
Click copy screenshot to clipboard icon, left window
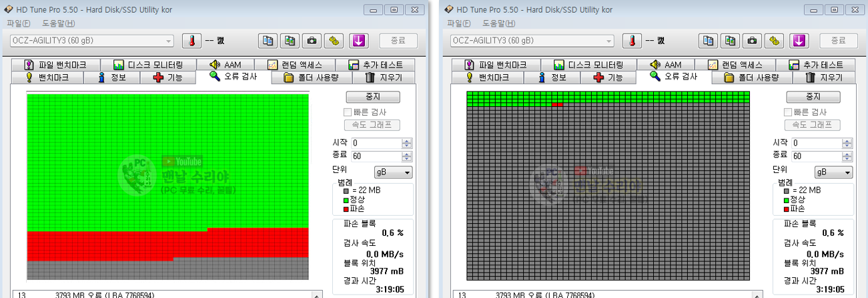(290, 41)
